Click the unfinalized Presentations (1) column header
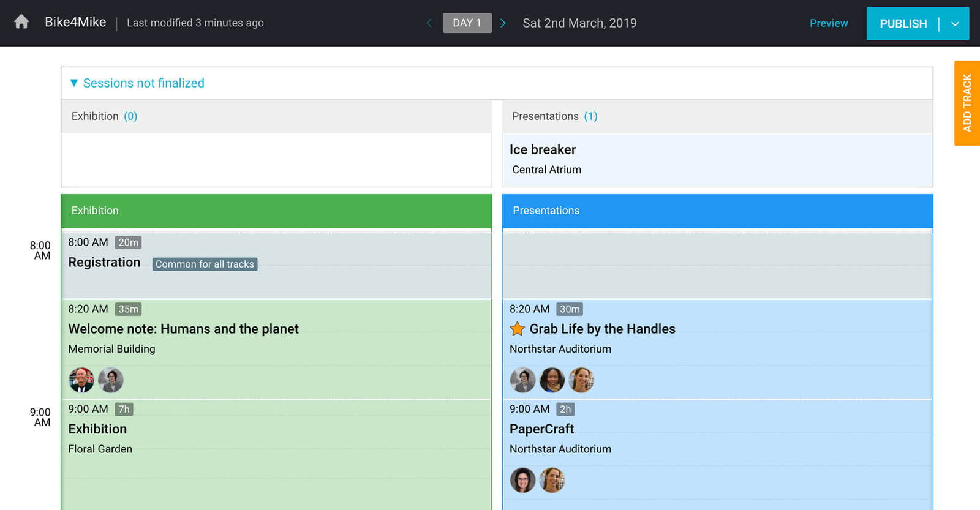Screen dimensions: 980x510 pyautogui.click(x=717, y=116)
